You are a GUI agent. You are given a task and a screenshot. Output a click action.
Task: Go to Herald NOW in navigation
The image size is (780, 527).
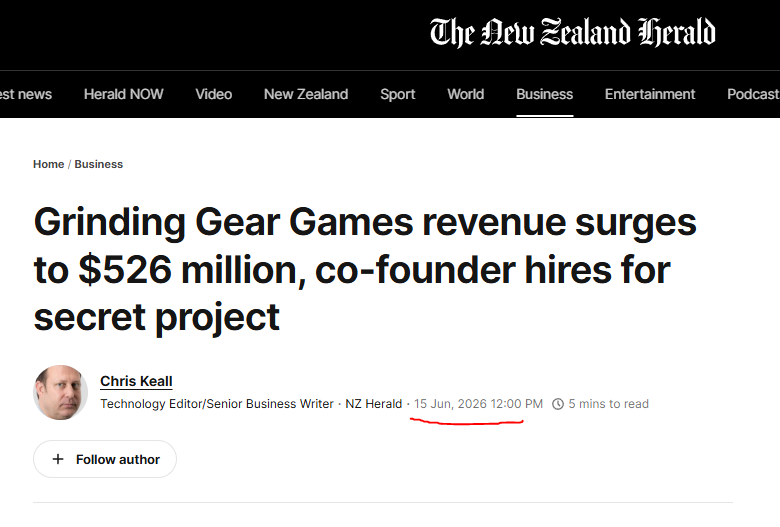tap(123, 94)
